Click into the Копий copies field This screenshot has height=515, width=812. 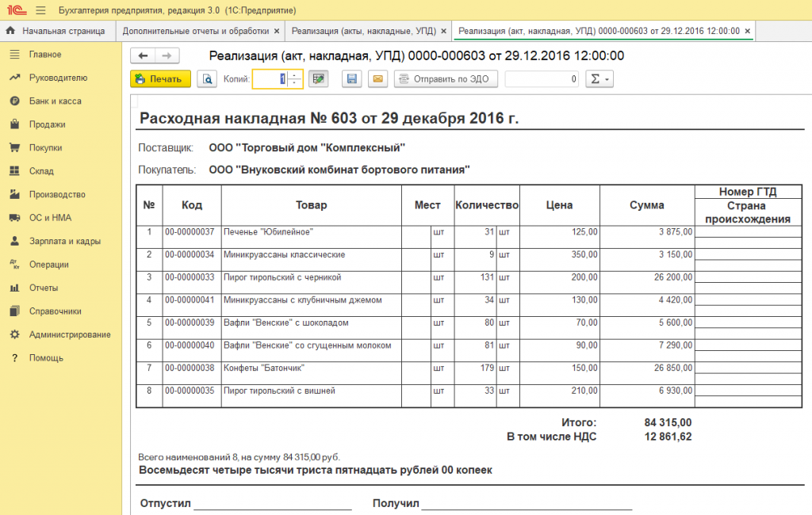click(270, 78)
